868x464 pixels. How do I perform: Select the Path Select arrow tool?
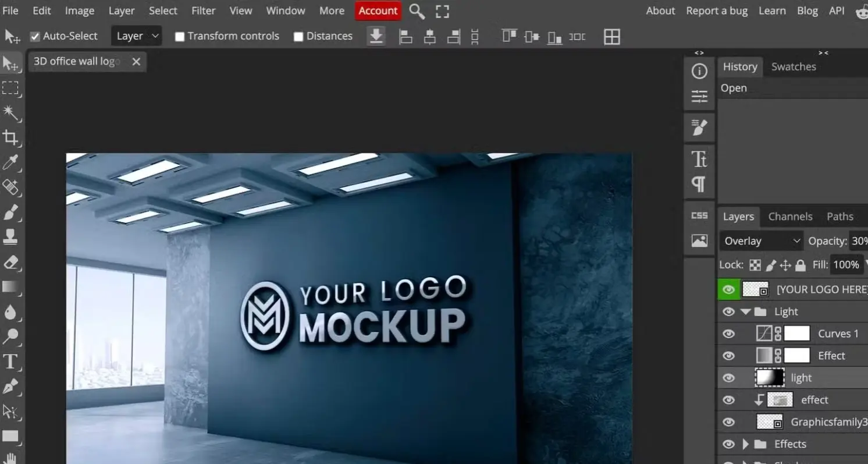10,411
